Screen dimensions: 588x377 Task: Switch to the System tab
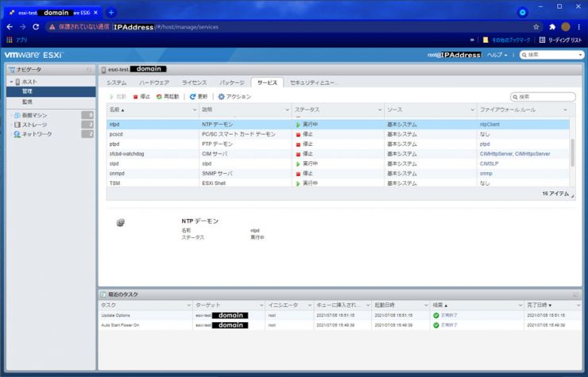116,83
